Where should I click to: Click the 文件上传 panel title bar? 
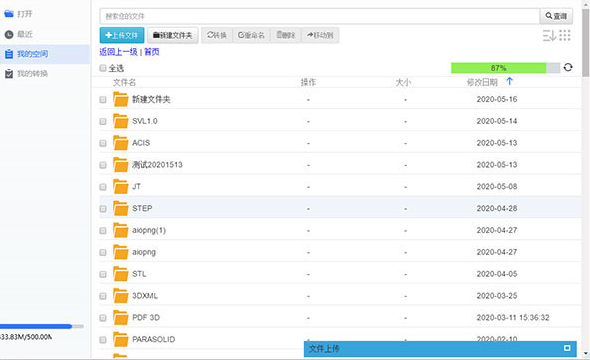pos(440,349)
